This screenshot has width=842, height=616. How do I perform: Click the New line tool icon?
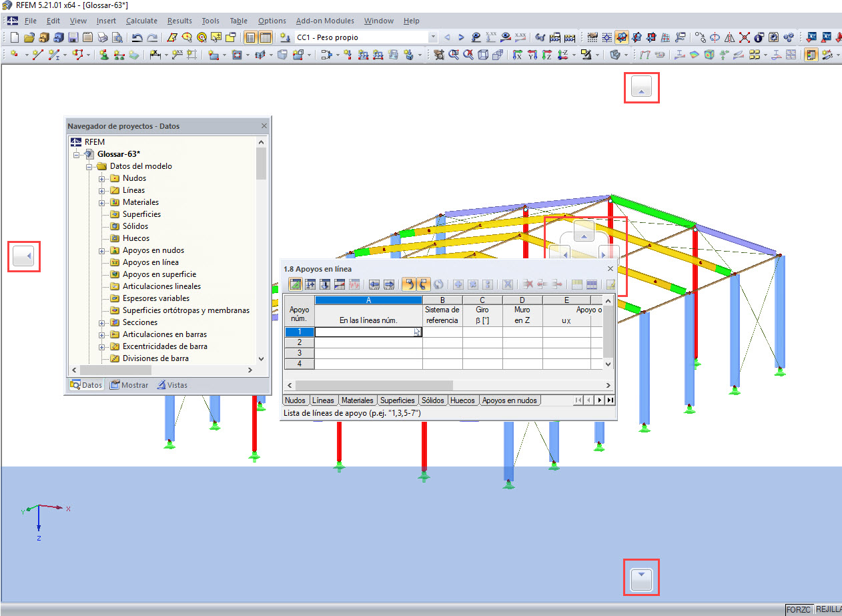coord(38,55)
